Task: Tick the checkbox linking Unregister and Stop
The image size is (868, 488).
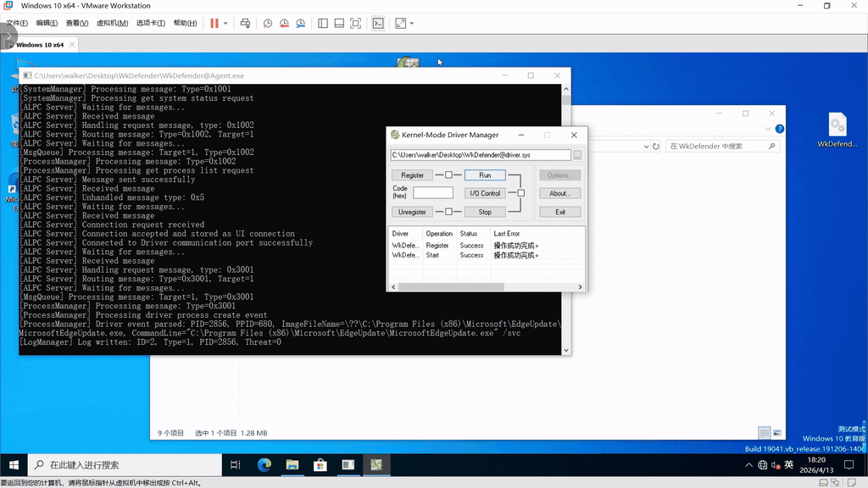Action: (448, 212)
